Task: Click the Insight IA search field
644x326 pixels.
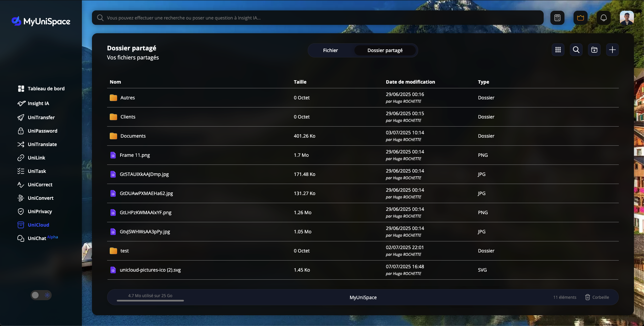Action: click(x=317, y=18)
